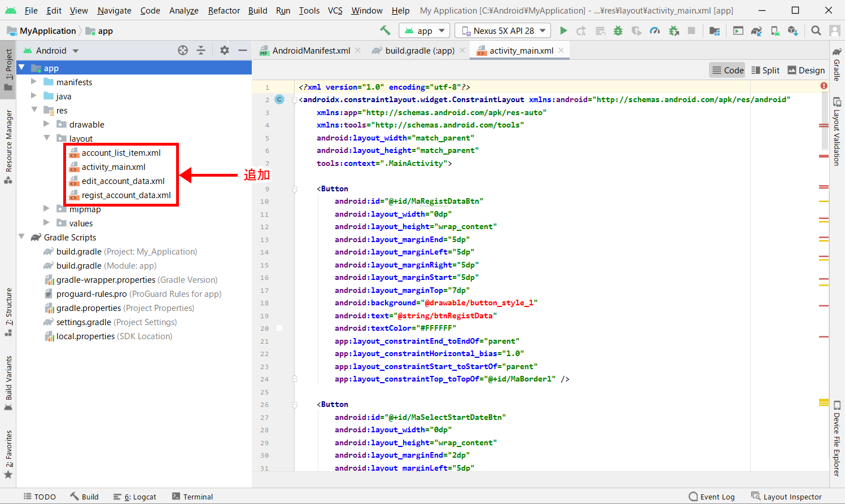Viewport: 845px width, 504px height.
Task: Open the File menu
Action: tap(31, 10)
